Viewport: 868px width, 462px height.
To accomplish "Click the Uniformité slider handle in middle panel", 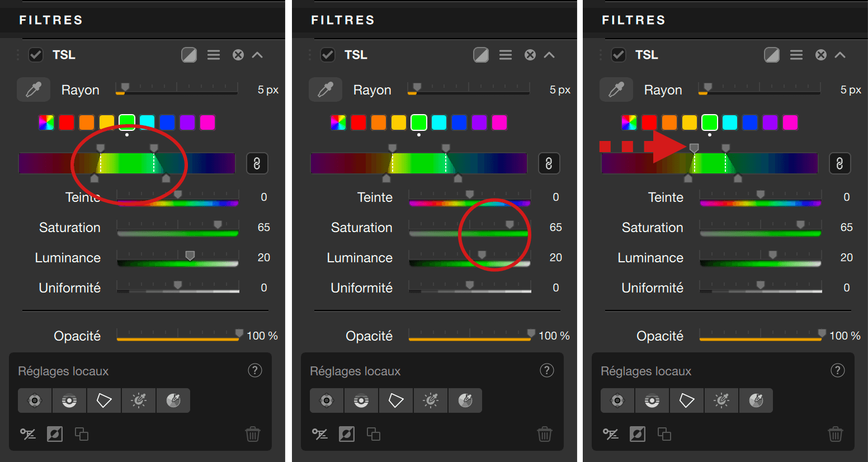I will pyautogui.click(x=469, y=285).
